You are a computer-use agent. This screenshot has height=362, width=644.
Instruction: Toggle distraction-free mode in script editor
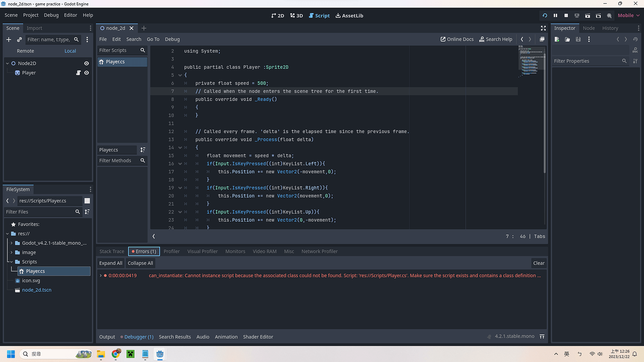(543, 28)
